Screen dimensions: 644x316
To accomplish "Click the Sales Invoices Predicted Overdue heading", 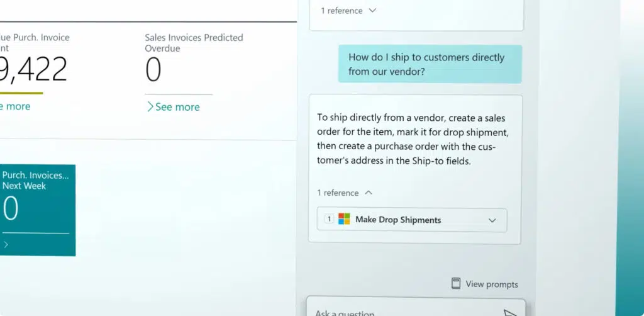I will [x=194, y=43].
